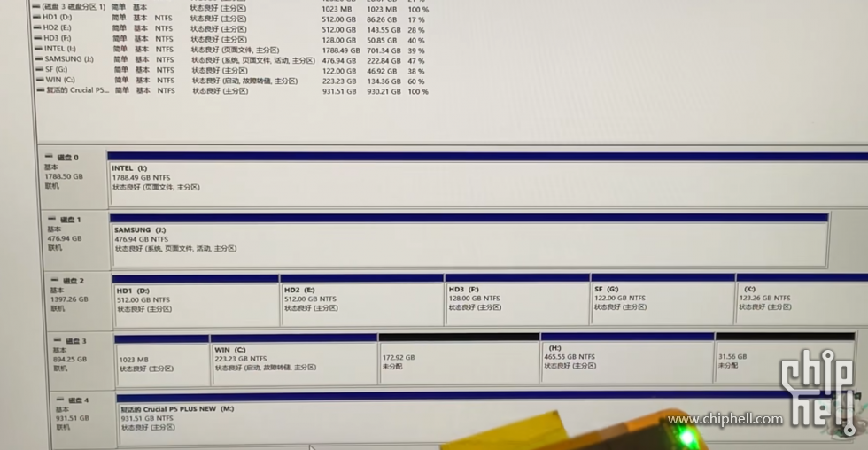
Task: Click the 122.00 GB capacity cell in SF row
Action: click(x=338, y=72)
